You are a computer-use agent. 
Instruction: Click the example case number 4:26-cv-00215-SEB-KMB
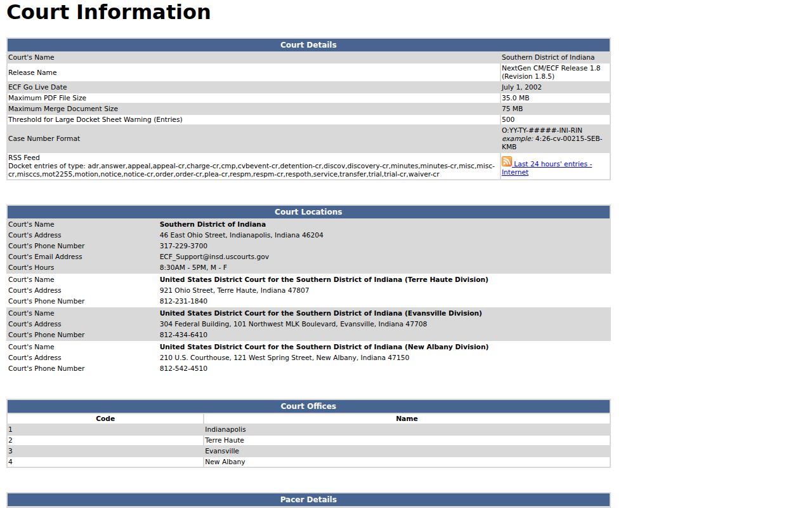tap(552, 143)
